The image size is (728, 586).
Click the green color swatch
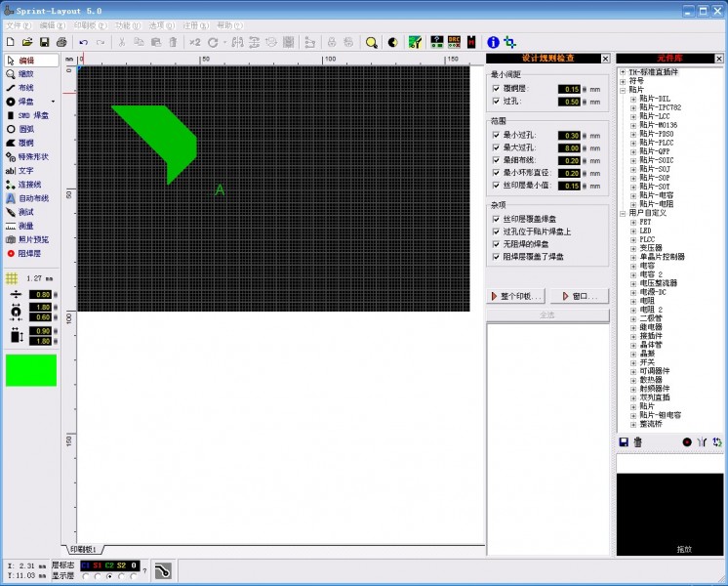tap(31, 370)
